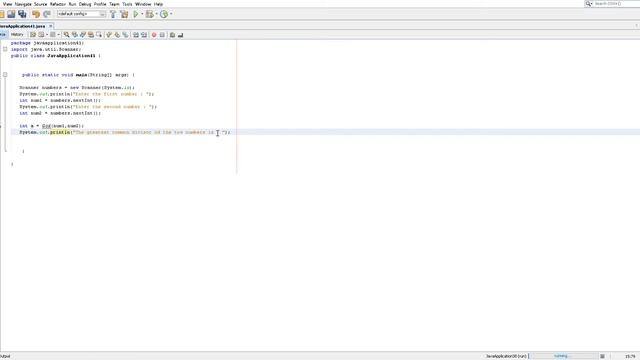Collapse the main method code fold
640x360 pixels.
click(x=5, y=75)
